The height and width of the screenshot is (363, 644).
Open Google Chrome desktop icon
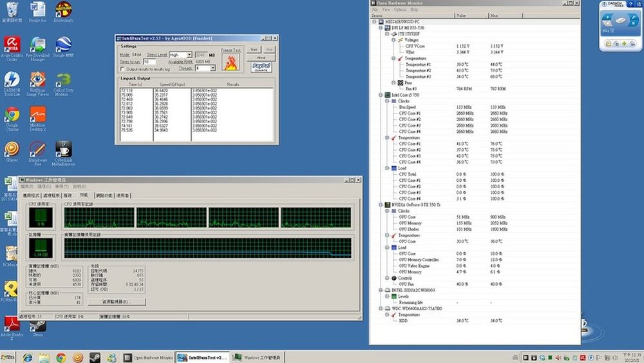[12, 119]
